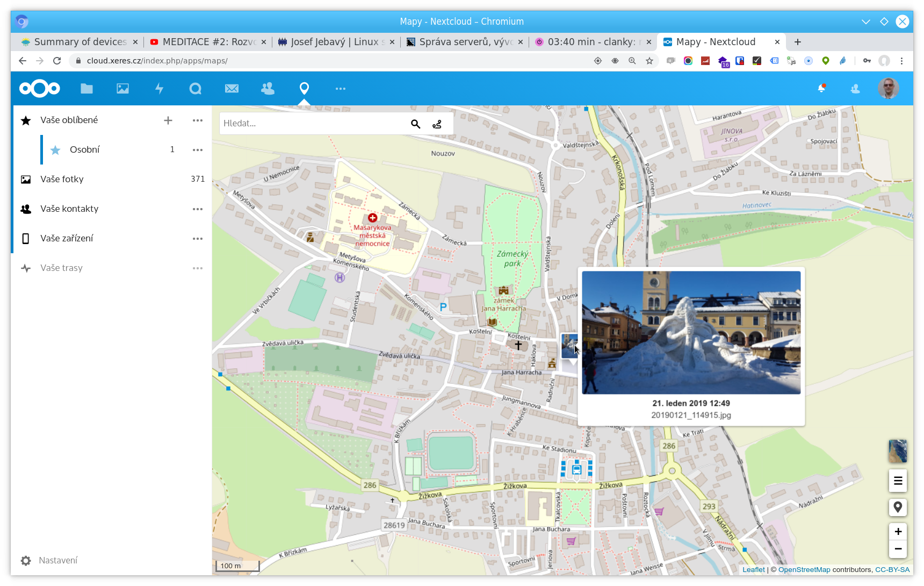Open the Mail envelope icon
Screen dimensions: 924x586
click(232, 89)
